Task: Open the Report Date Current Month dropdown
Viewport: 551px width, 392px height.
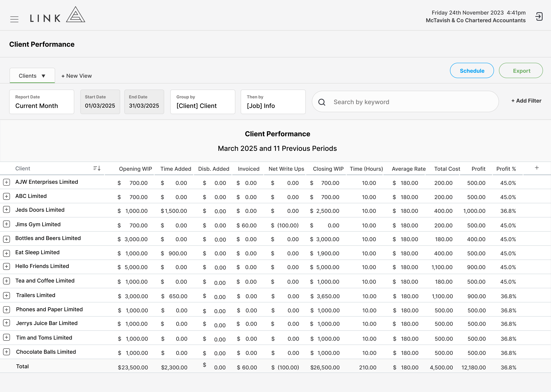Action: (x=42, y=102)
